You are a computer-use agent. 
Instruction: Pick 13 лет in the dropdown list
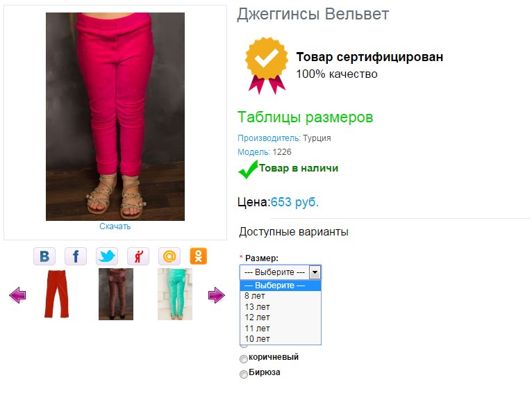[x=281, y=307]
